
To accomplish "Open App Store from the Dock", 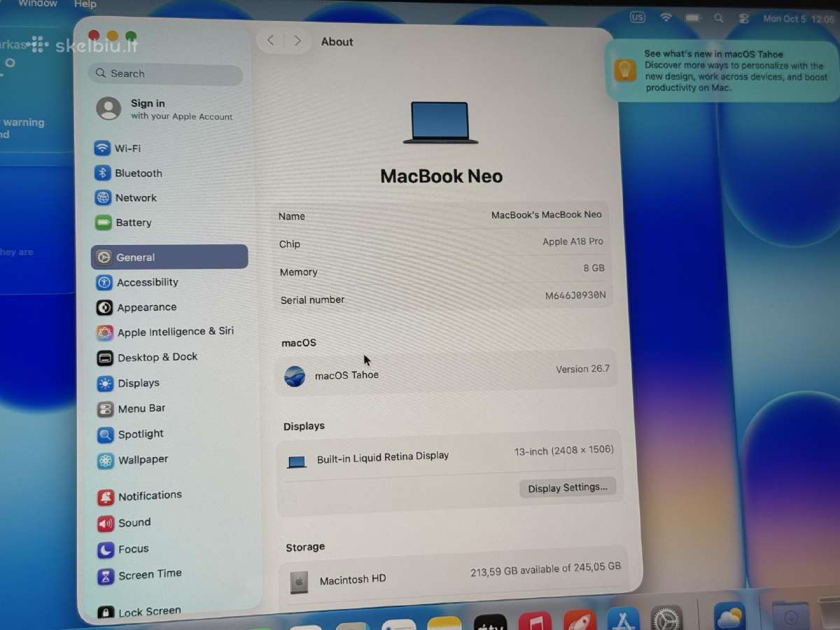I will 623,619.
